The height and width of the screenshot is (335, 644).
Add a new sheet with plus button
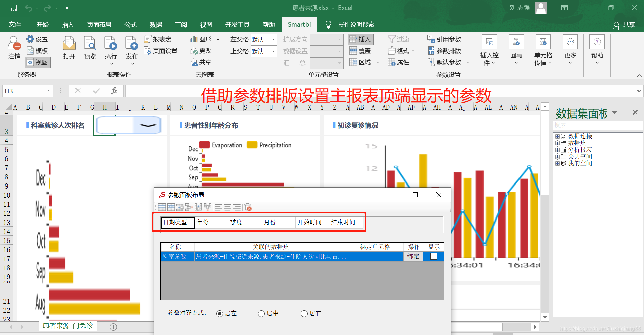pos(113,327)
